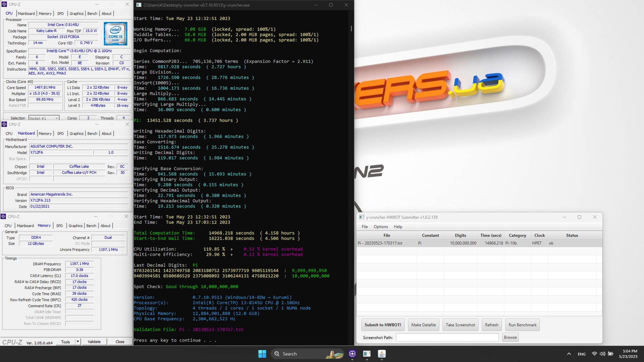The height and width of the screenshot is (362, 644).
Task: Sort by Digits column header
Action: (x=460, y=235)
